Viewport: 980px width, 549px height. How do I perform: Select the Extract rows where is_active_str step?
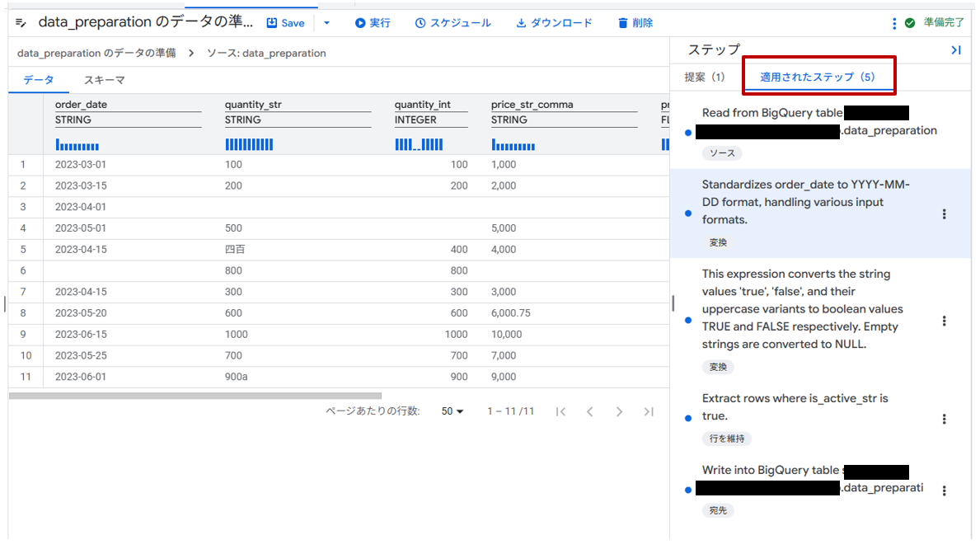pos(820,418)
